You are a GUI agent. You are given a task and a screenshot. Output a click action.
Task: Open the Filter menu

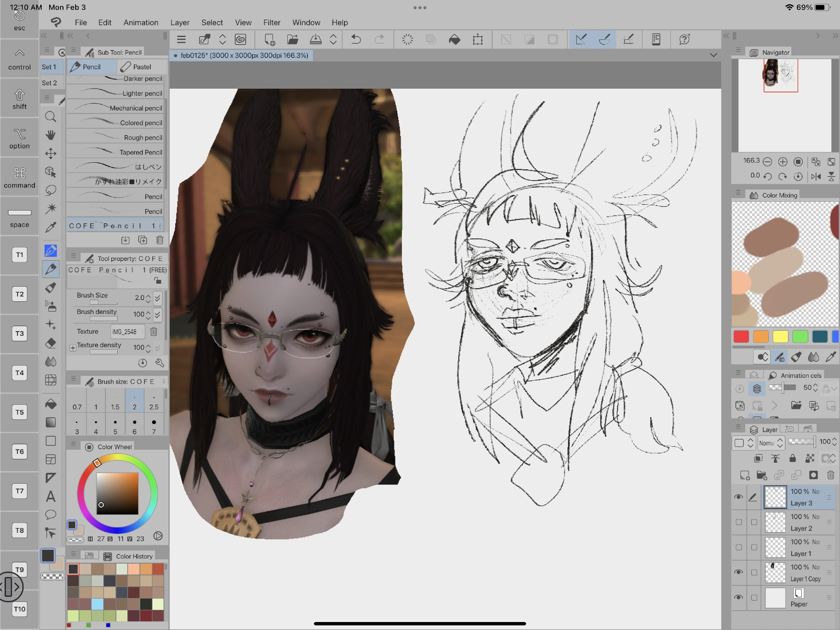coord(272,23)
